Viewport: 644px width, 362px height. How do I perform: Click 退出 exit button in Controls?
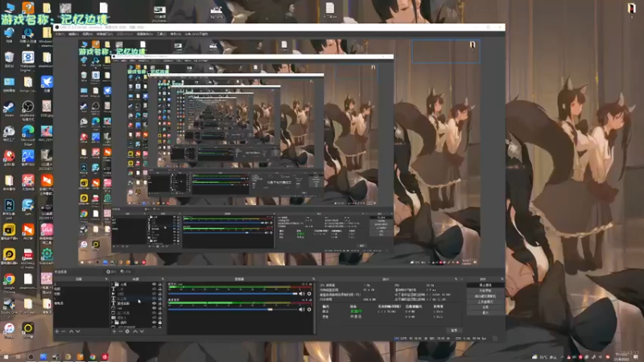pos(485,313)
